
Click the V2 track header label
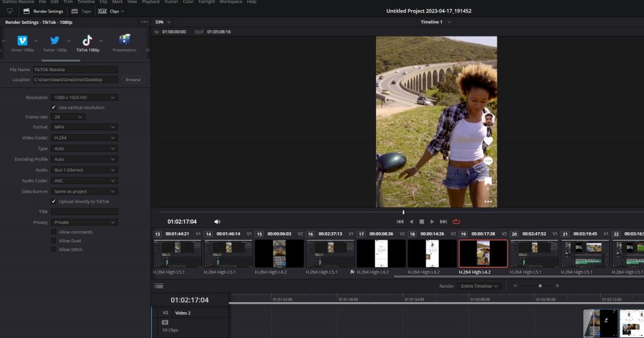[x=165, y=313]
